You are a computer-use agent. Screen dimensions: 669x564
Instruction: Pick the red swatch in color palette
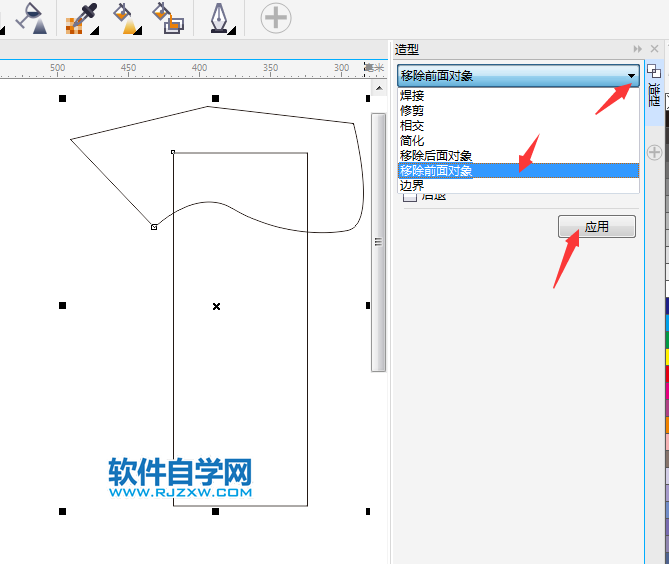pyautogui.click(x=667, y=374)
